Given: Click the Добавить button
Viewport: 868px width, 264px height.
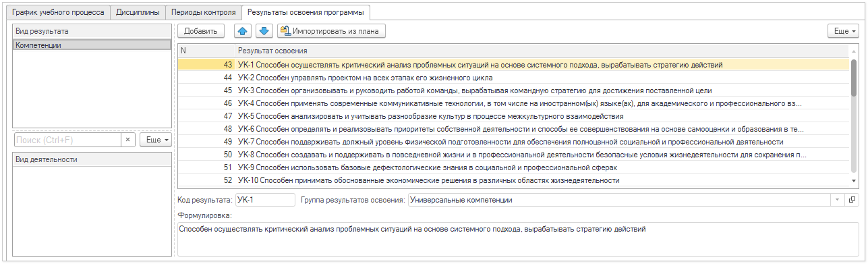Looking at the screenshot, I should pos(200,31).
